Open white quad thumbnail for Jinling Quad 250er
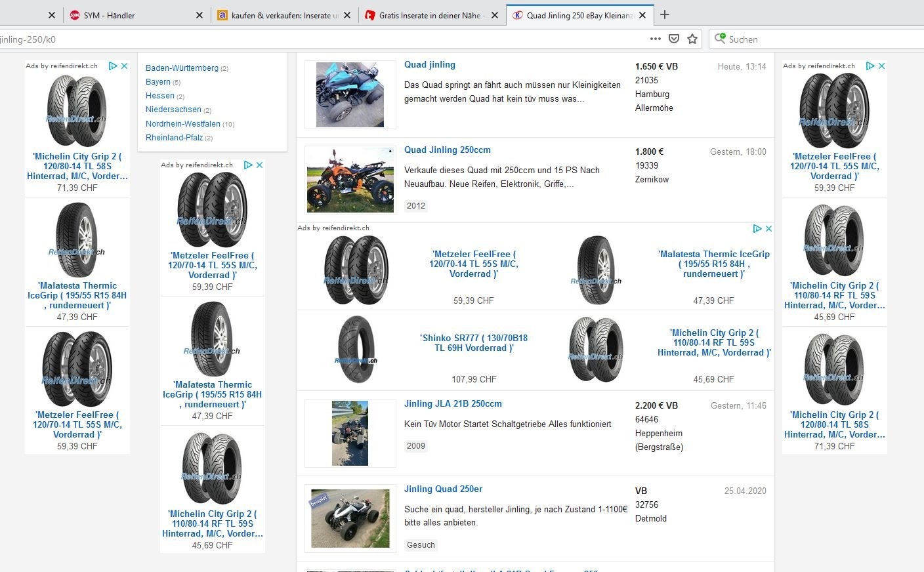The height and width of the screenshot is (572, 924). [350, 518]
